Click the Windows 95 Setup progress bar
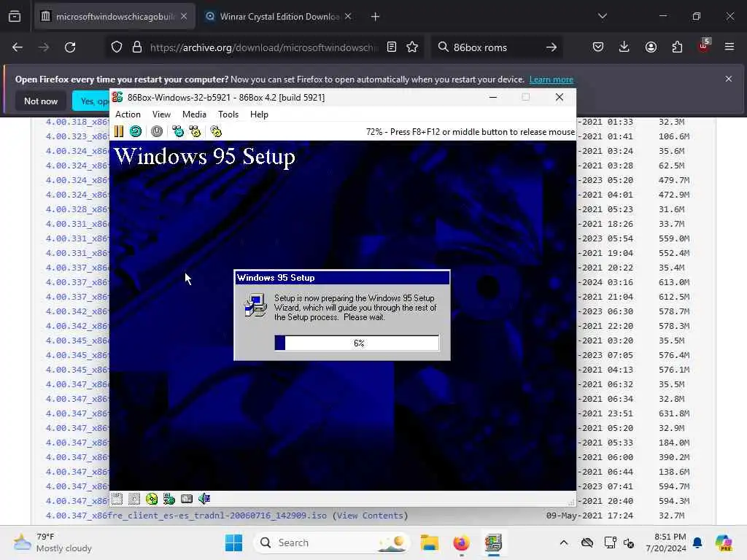This screenshot has width=747, height=560. pos(357,343)
